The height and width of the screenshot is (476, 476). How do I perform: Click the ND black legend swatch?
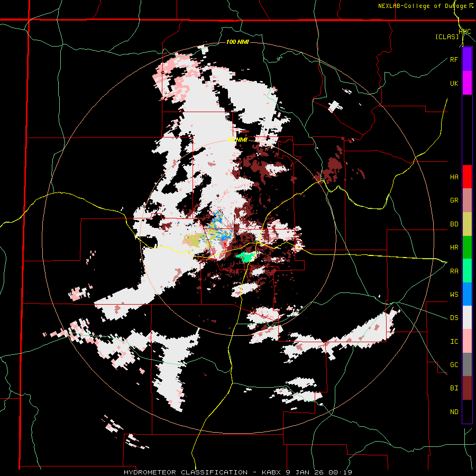click(x=467, y=411)
